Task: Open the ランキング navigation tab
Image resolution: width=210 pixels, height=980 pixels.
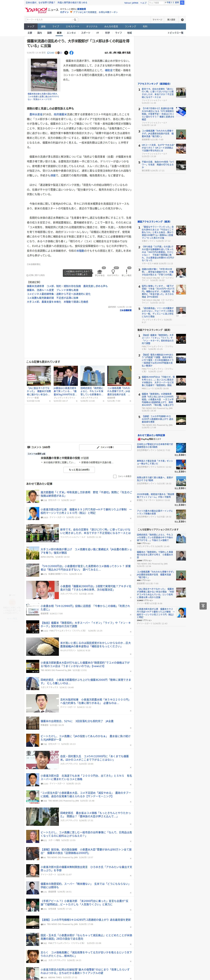Action: (131, 27)
